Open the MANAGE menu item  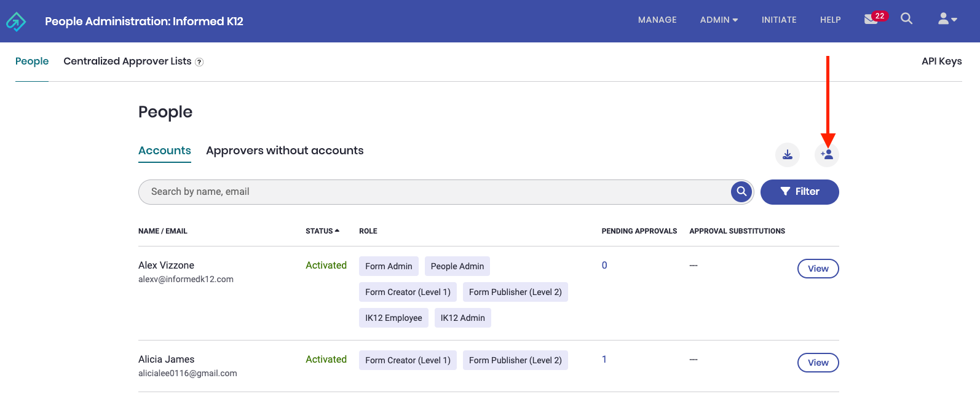coord(657,20)
